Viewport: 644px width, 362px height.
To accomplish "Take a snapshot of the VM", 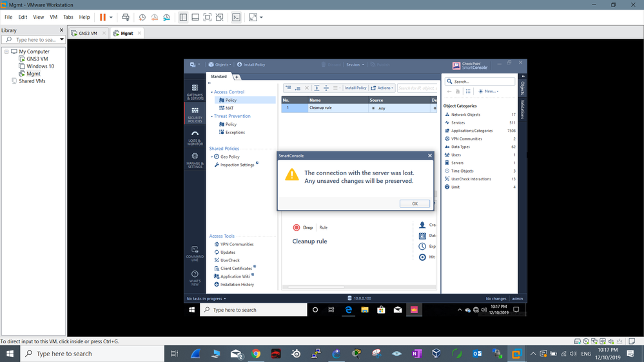I will [142, 17].
